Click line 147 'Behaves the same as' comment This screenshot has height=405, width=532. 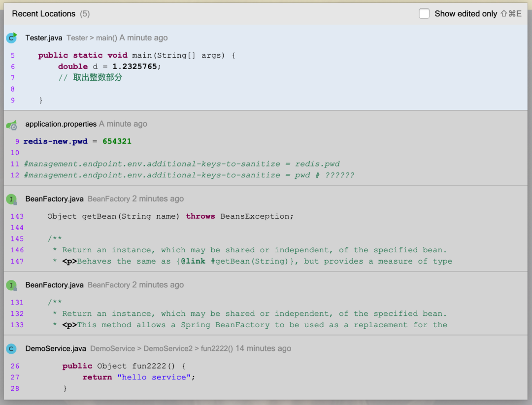click(252, 262)
